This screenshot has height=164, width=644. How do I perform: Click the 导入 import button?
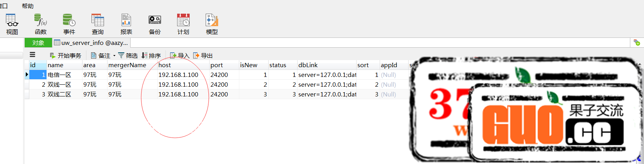pos(179,55)
